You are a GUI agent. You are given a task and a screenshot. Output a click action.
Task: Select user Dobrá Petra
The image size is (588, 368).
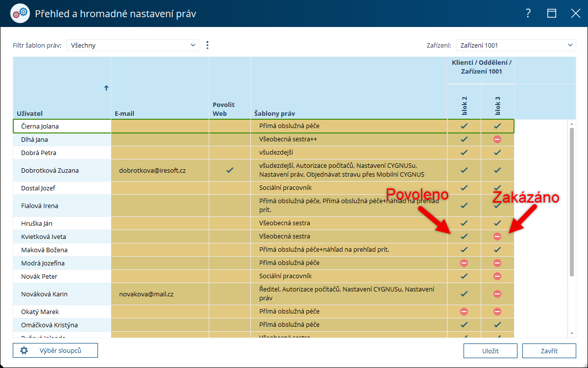click(39, 153)
